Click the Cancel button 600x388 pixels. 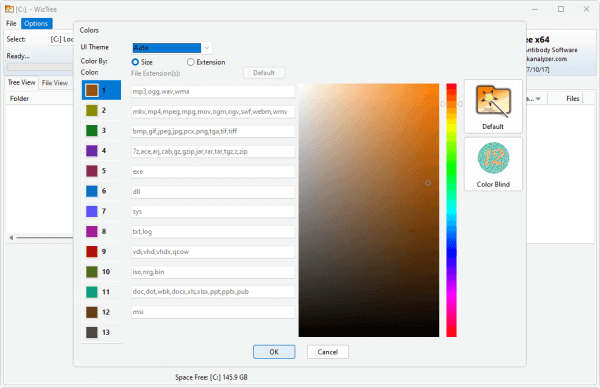click(x=328, y=352)
